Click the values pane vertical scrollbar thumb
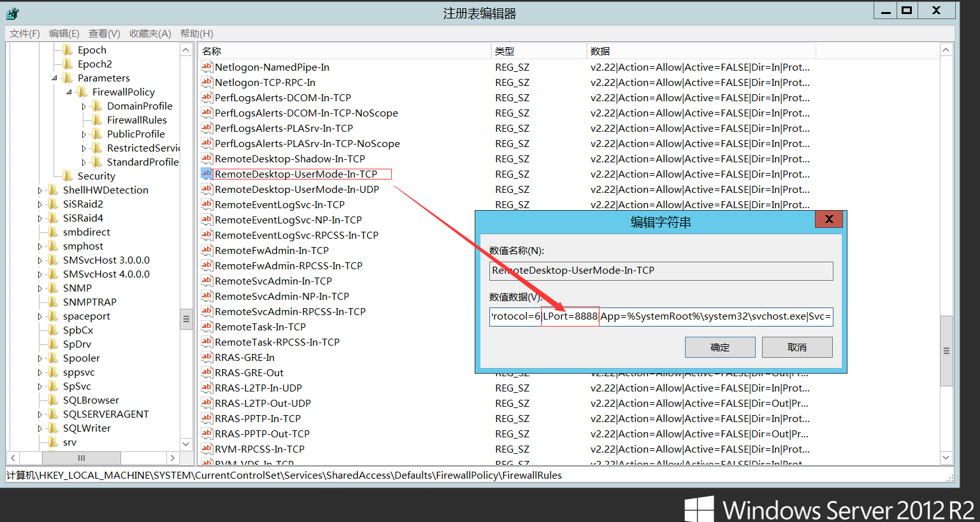980x522 pixels. (946, 351)
